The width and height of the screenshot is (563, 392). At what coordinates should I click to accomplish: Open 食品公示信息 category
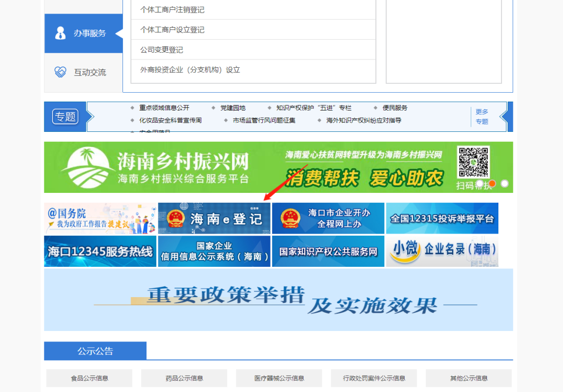pyautogui.click(x=90, y=378)
